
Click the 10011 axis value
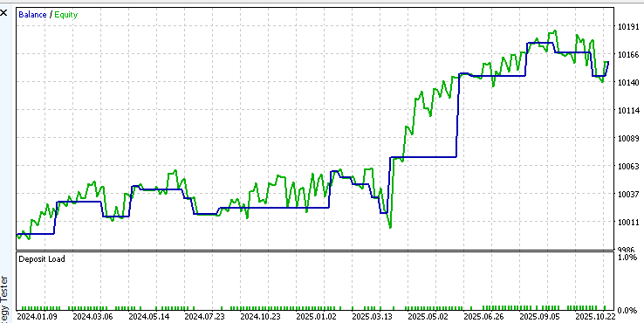[628, 222]
